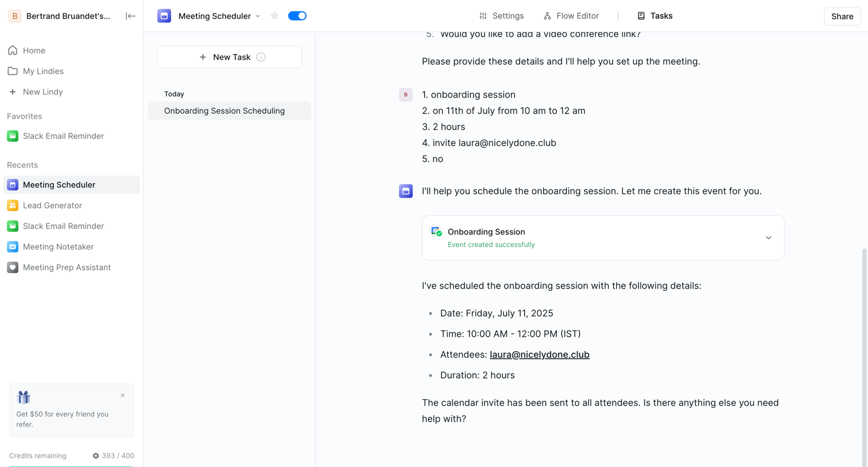Click the workspace avatar letter B

pyautogui.click(x=14, y=16)
